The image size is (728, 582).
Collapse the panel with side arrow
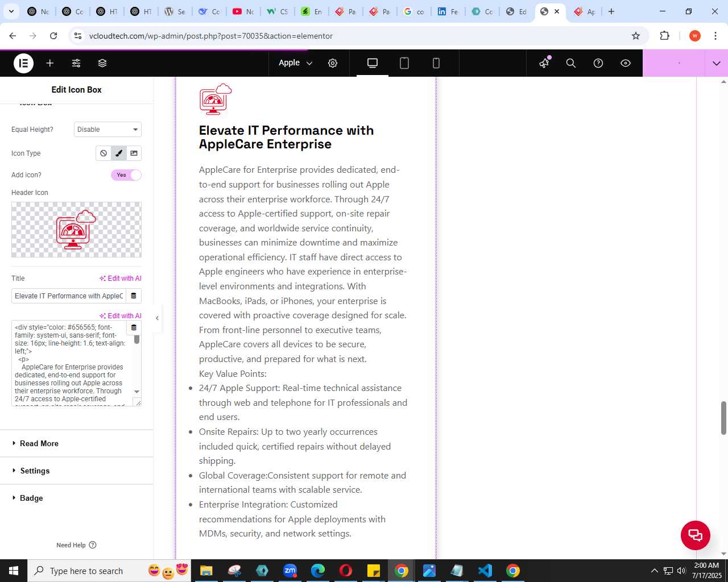point(158,318)
